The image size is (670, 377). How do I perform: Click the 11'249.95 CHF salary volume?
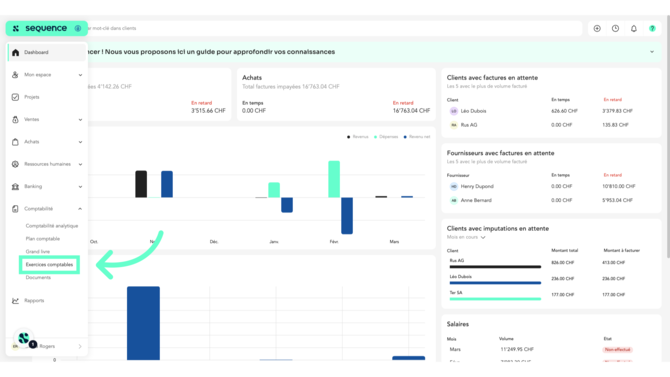coord(517,350)
